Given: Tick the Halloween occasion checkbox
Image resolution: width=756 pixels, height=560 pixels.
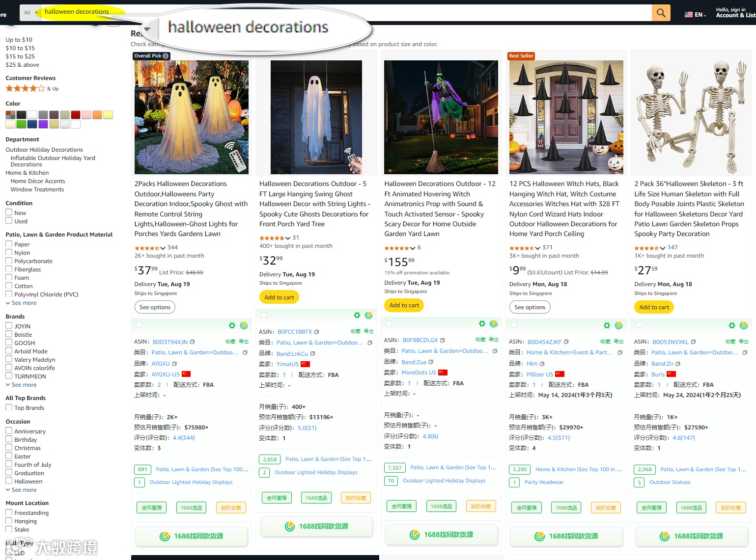Looking at the screenshot, I should tap(9, 481).
